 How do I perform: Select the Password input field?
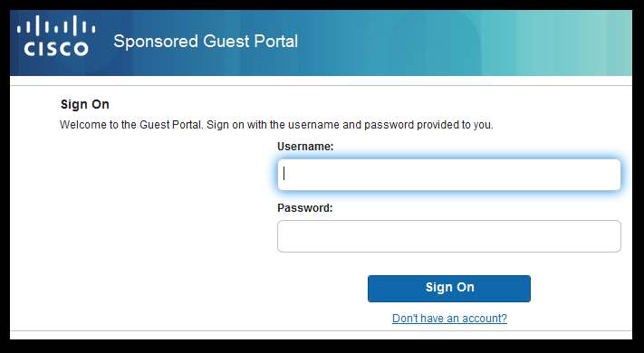pyautogui.click(x=449, y=236)
